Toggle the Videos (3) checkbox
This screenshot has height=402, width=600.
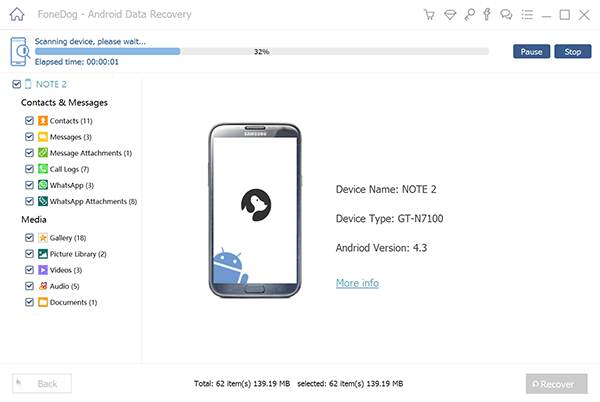click(x=29, y=270)
